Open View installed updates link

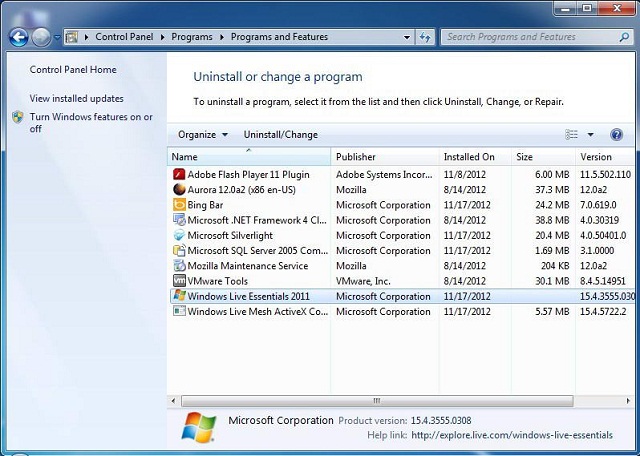76,98
